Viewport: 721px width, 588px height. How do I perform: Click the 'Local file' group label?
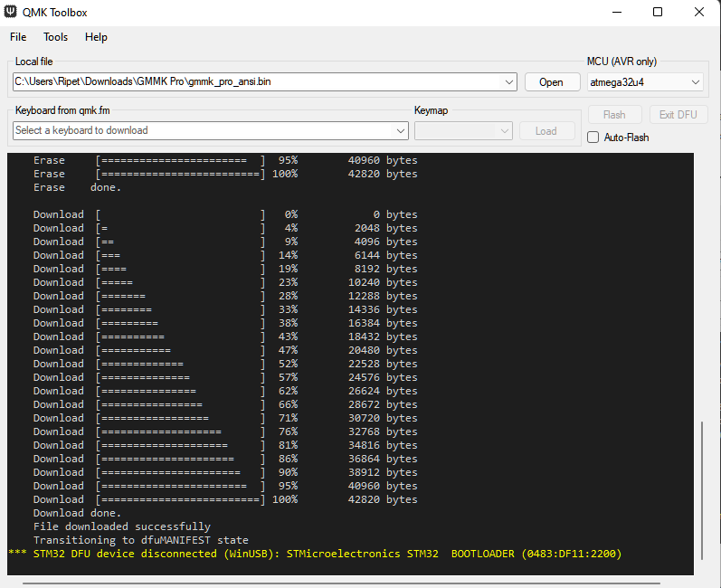[x=34, y=62]
